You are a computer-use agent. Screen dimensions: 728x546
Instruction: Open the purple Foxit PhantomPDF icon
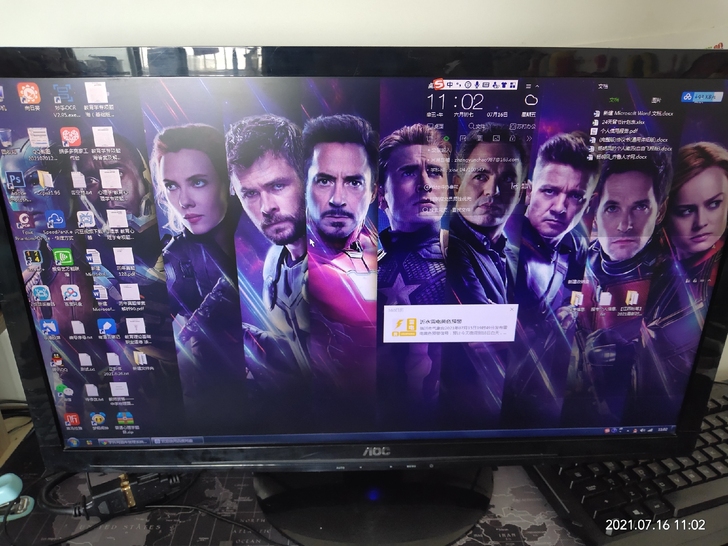tap(23, 220)
